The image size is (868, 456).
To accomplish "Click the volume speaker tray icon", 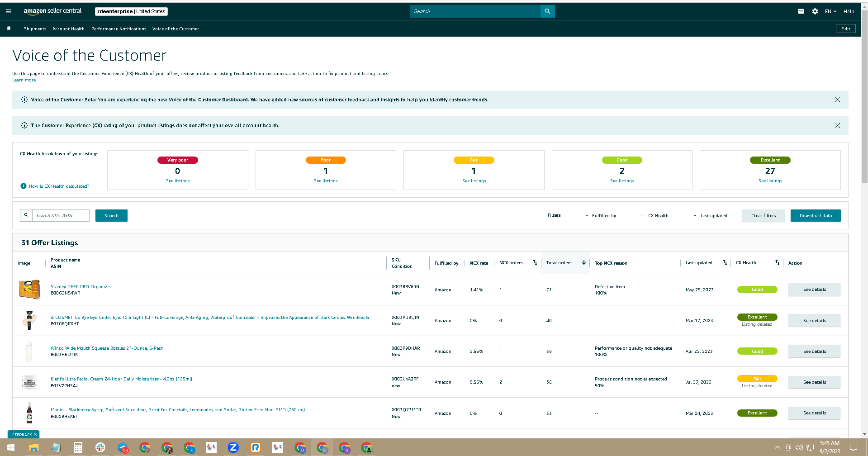I will coord(799,447).
